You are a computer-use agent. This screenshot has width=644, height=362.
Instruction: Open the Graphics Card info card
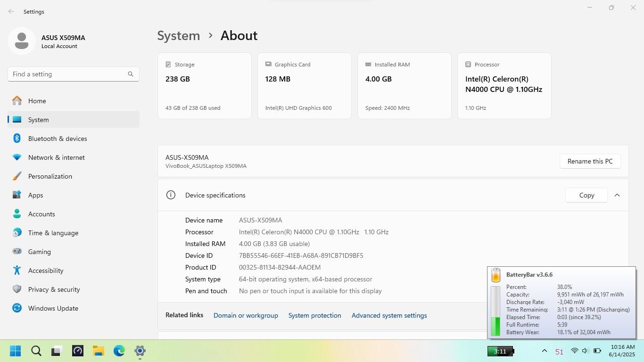(305, 86)
